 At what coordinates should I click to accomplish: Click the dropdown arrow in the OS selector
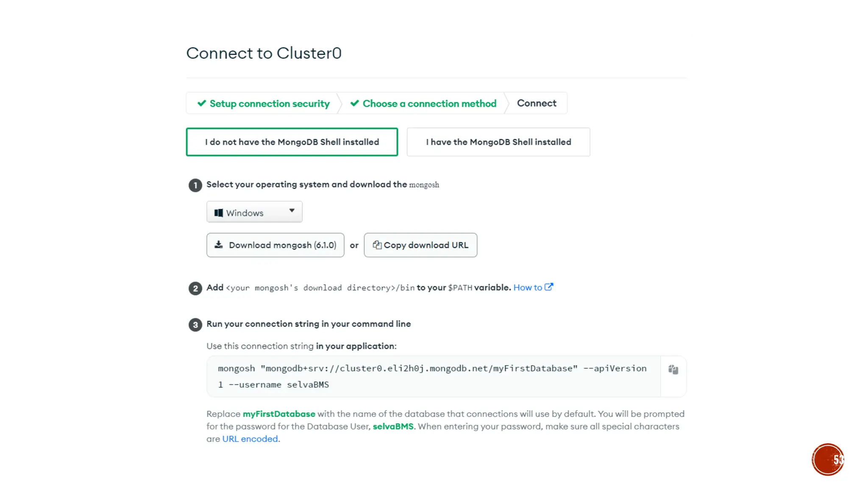click(292, 211)
